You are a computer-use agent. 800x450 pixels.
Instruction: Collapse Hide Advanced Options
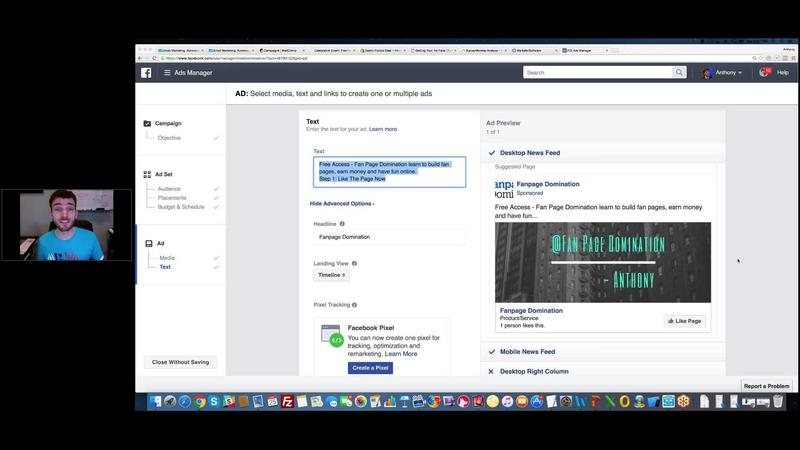(x=342, y=204)
